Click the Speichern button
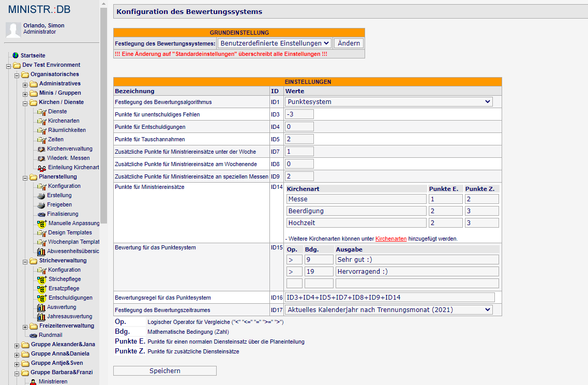This screenshot has width=588, height=385. click(x=165, y=371)
